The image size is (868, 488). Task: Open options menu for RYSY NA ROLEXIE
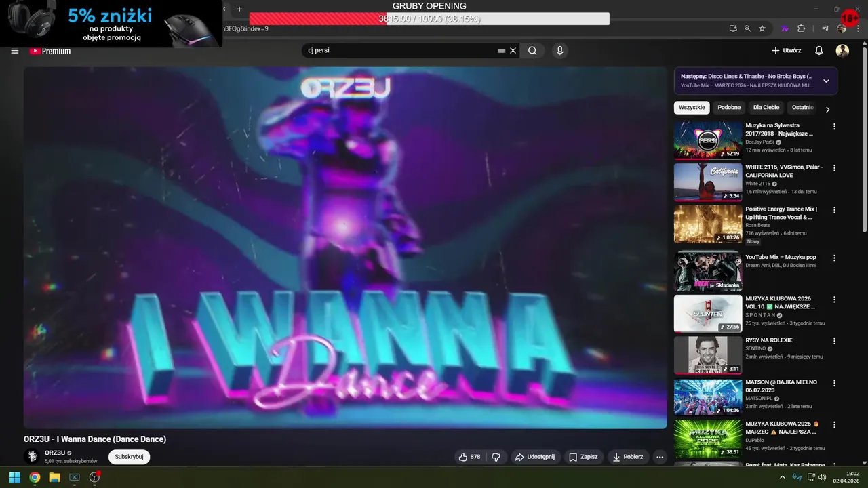point(834,341)
